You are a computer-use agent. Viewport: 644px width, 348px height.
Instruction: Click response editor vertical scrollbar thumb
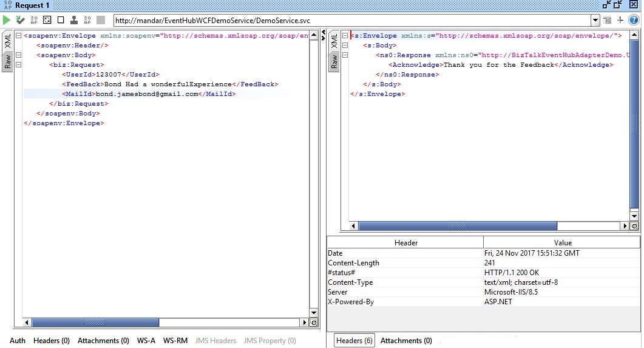tap(634, 125)
